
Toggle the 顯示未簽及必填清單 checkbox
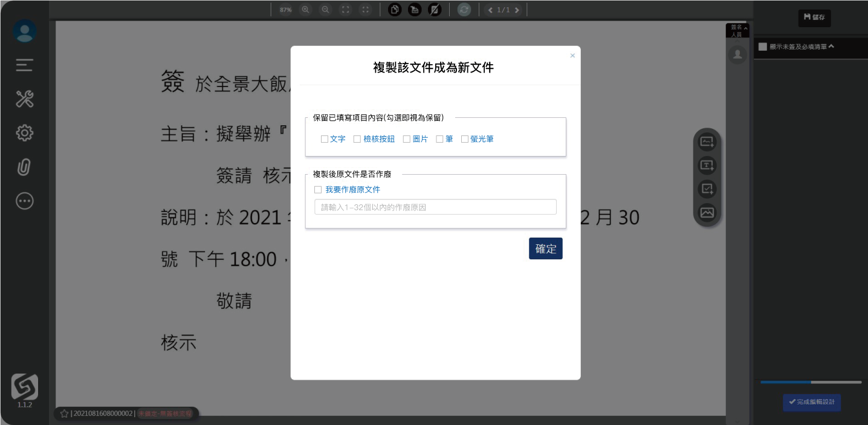tap(763, 47)
